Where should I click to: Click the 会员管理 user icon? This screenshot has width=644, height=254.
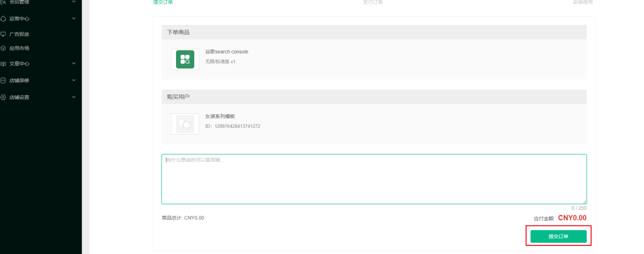click(x=3, y=2)
